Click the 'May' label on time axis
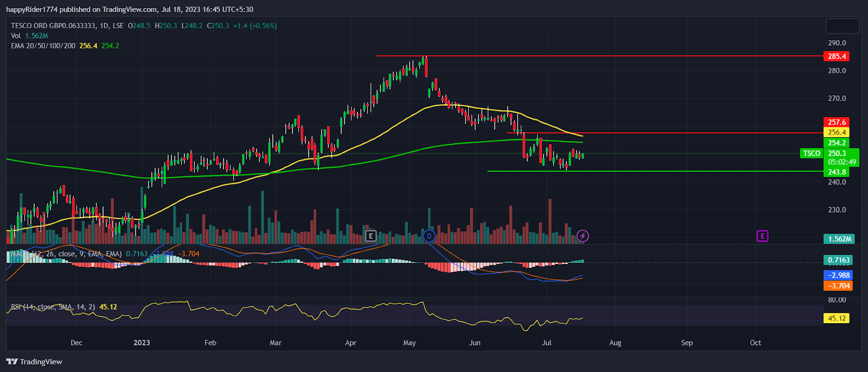This screenshot has width=868, height=372. point(410,343)
